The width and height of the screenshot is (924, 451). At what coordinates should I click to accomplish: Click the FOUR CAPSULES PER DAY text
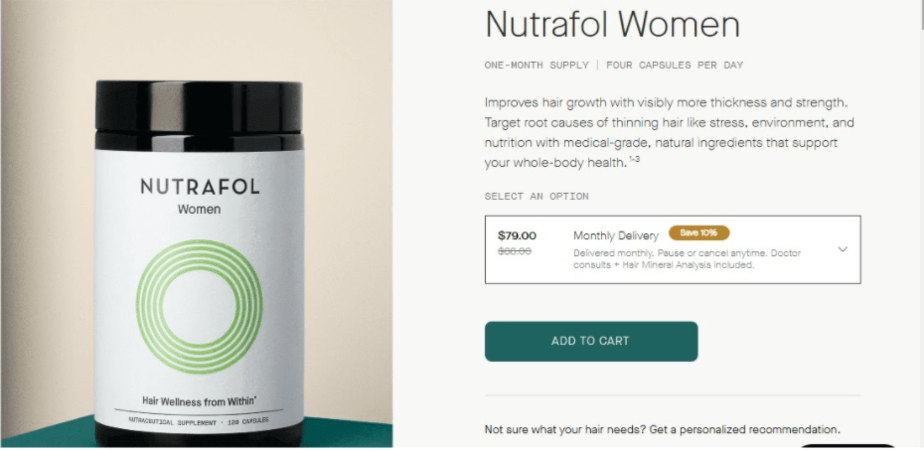pos(674,65)
